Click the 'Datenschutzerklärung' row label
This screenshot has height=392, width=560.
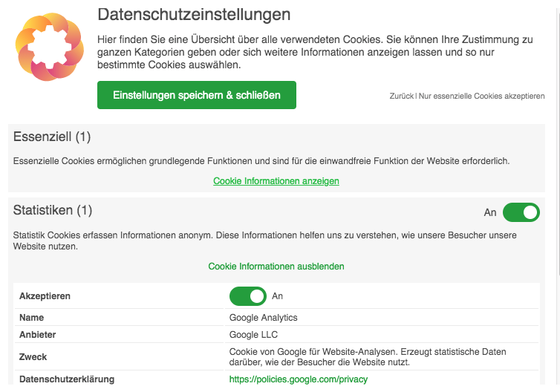tap(67, 379)
